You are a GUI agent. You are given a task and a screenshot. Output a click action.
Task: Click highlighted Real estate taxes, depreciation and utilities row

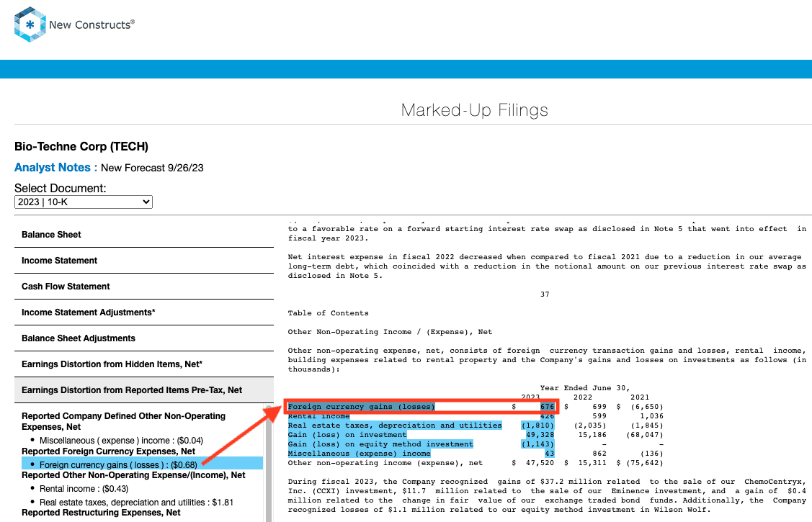[x=395, y=426]
